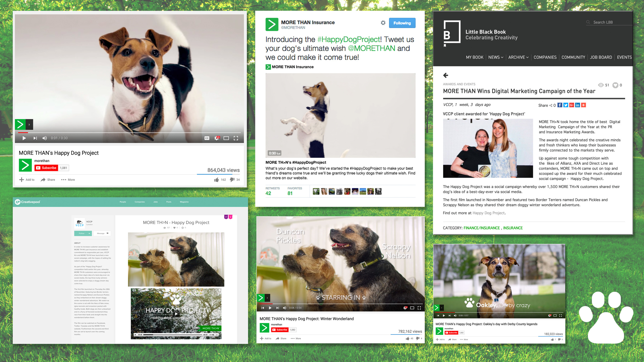Viewport: 644px width, 362px height.
Task: Share the 864,043 views video
Action: pos(48,180)
